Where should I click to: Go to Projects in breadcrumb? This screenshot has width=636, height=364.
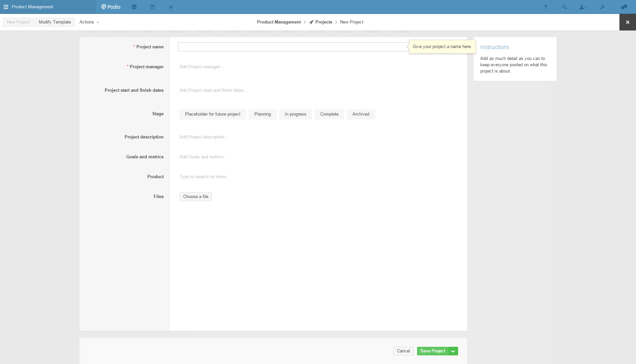click(x=323, y=22)
